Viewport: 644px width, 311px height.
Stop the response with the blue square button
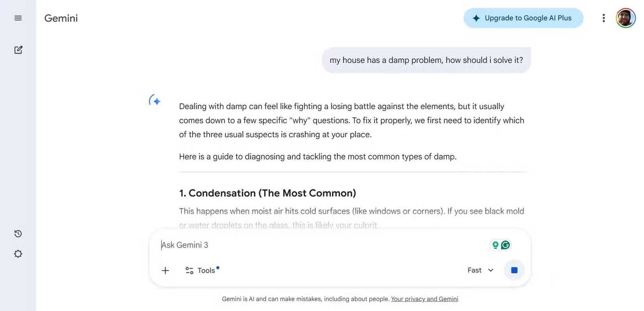514,270
